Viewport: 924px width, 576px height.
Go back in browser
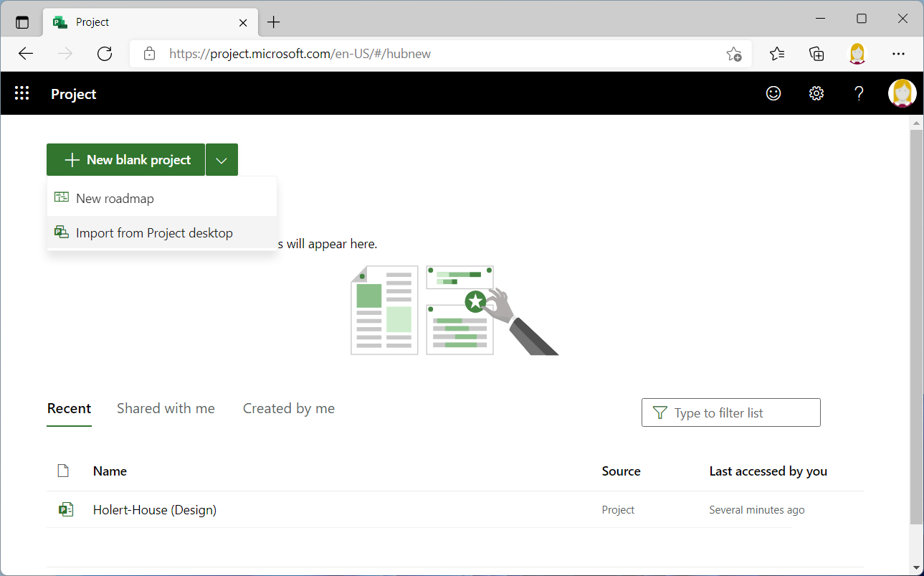coord(26,54)
